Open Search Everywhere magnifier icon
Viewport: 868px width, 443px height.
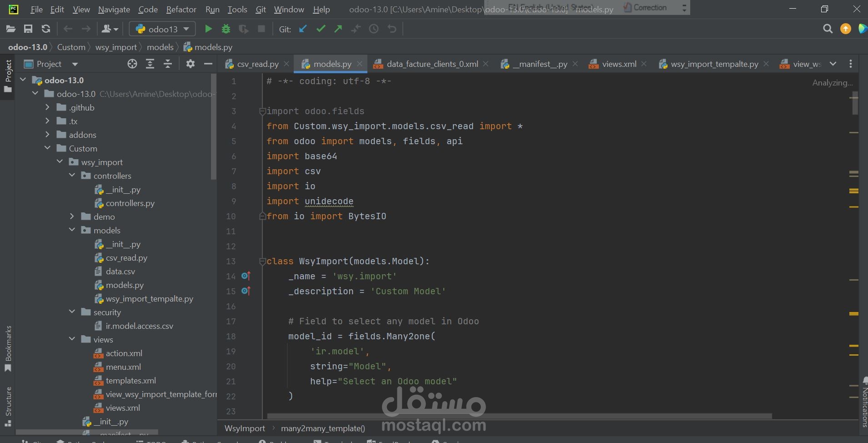click(x=828, y=29)
